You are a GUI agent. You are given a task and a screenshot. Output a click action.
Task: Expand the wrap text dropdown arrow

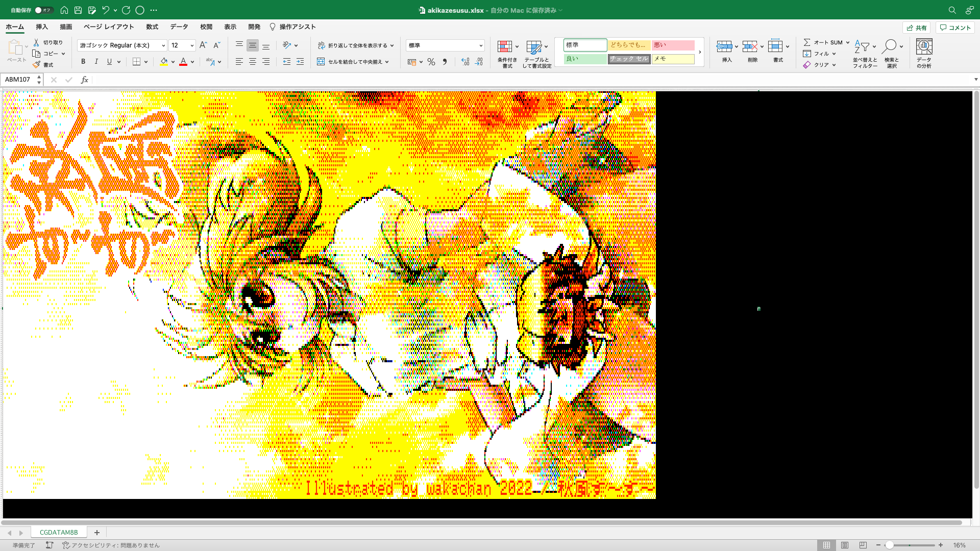pyautogui.click(x=392, y=45)
